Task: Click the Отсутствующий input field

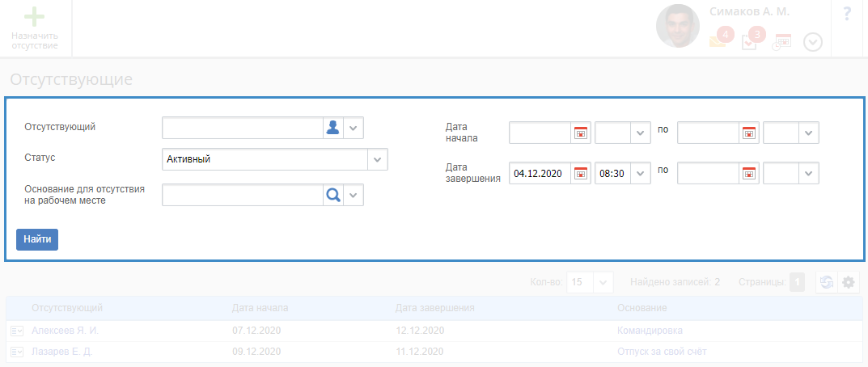Action: [243, 128]
